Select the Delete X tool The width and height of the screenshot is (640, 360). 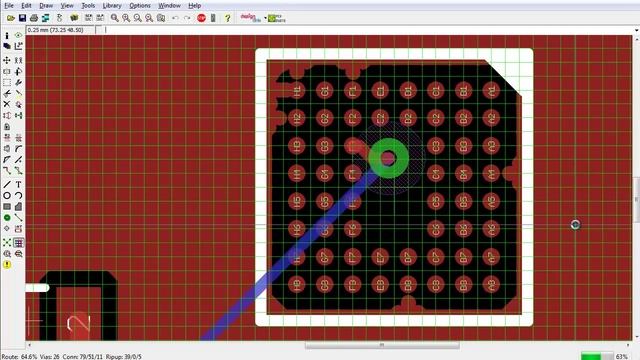click(x=7, y=104)
